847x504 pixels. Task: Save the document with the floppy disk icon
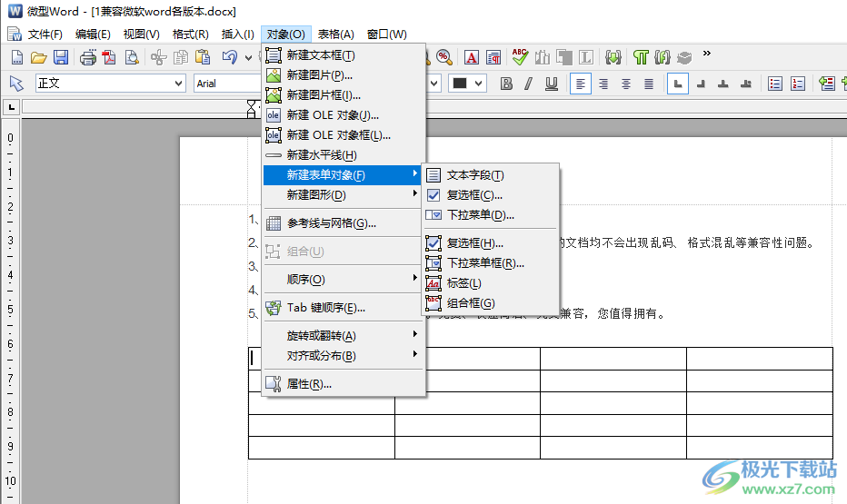[61, 57]
